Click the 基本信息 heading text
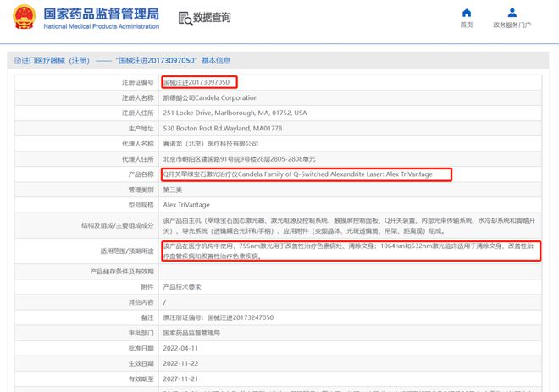Screen dimensions: 559x392 pyautogui.click(x=216, y=61)
